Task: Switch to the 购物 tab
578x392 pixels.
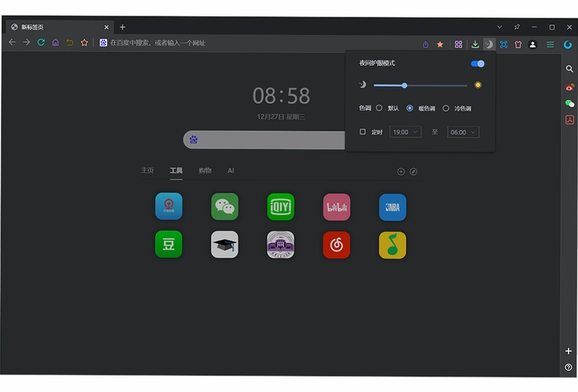Action: (x=205, y=170)
